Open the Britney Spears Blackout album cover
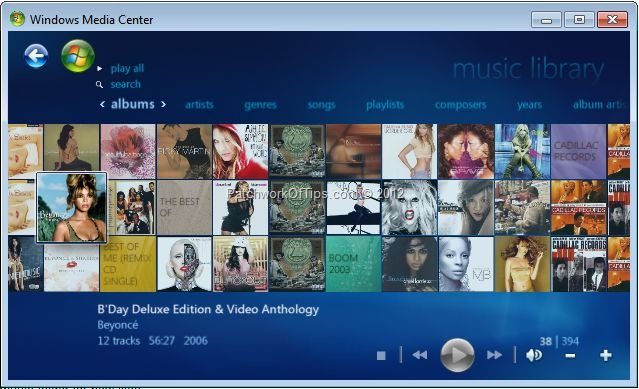Image resolution: width=639 pixels, height=389 pixels. 240,264
